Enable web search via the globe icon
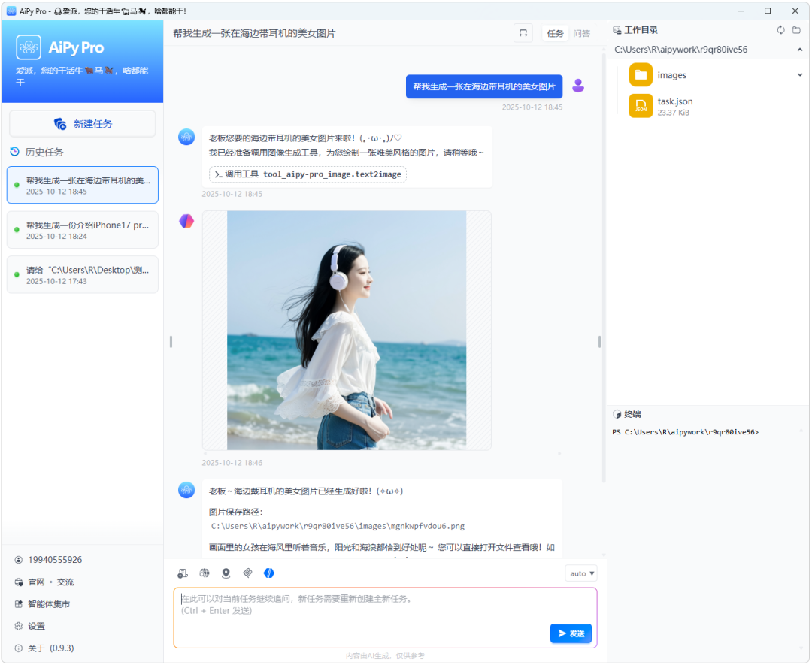 tap(204, 573)
